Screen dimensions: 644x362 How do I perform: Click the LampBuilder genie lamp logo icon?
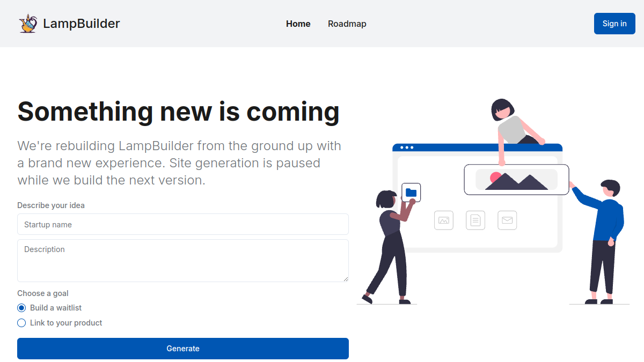point(28,24)
